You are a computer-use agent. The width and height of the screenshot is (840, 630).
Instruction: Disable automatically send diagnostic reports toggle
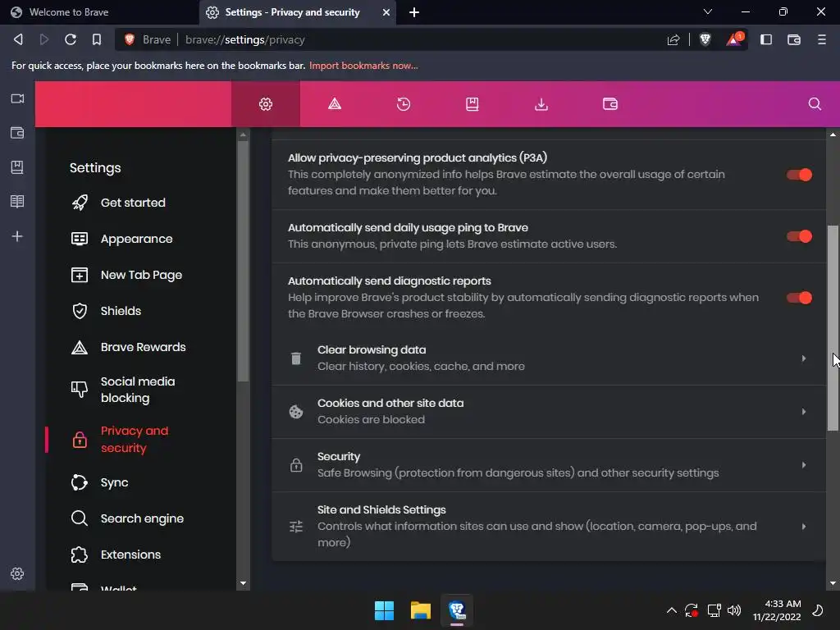tap(799, 298)
